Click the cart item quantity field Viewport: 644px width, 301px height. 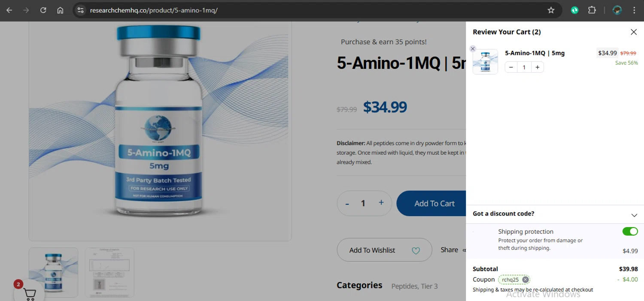[x=524, y=67]
